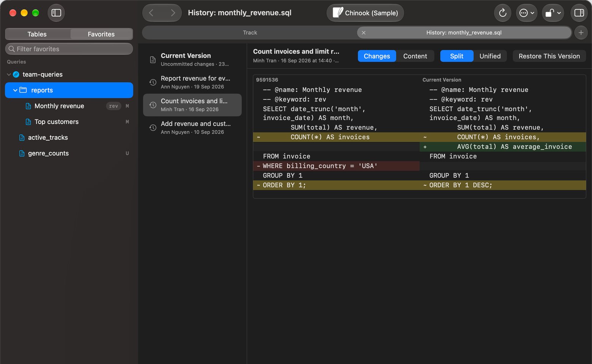Viewport: 592px width, 364px height.
Task: Click the active_tracks file icon
Action: [22, 138]
